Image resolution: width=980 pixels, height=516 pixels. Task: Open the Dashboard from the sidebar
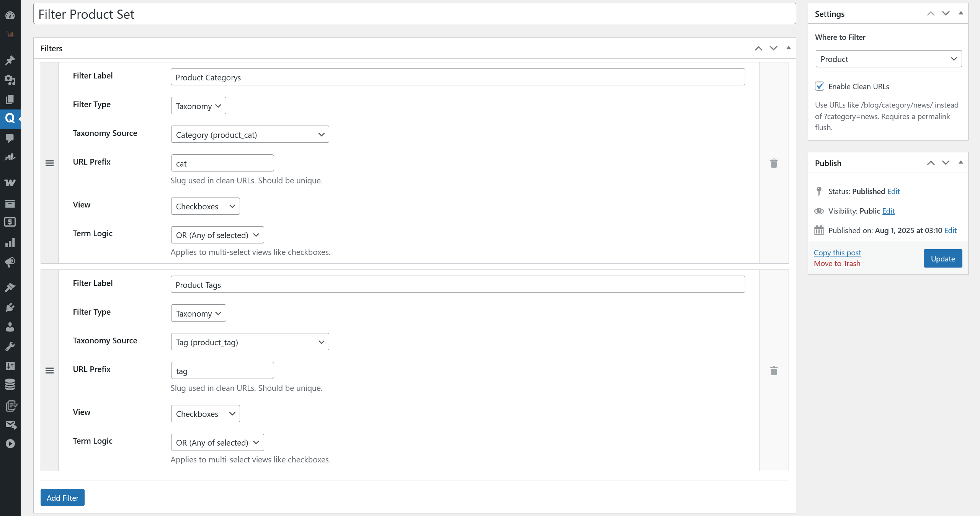pyautogui.click(x=10, y=15)
